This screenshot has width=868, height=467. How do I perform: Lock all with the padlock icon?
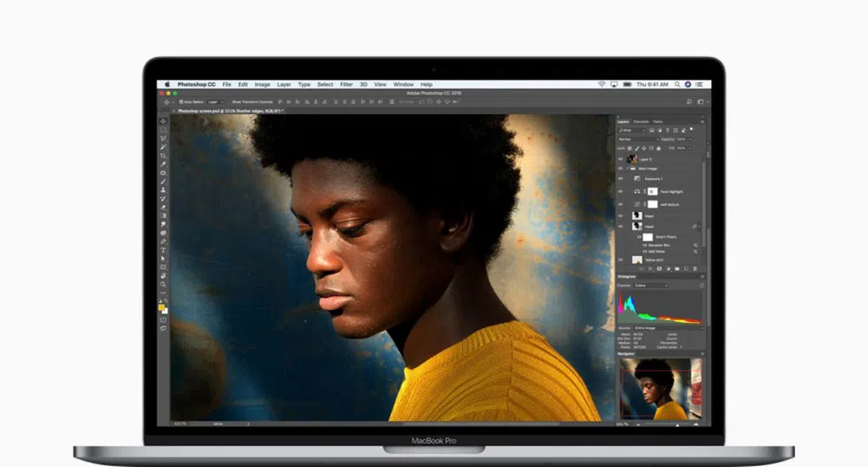tap(659, 148)
